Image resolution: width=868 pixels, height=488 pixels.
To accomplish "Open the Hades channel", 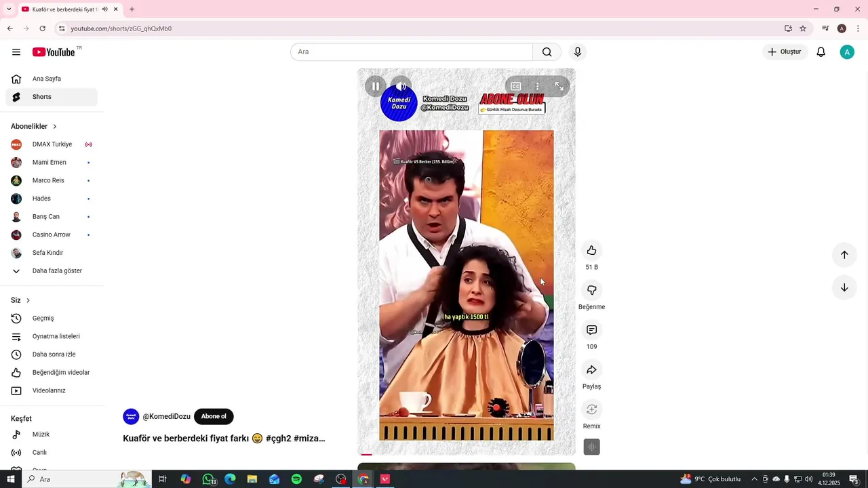I will point(52,199).
